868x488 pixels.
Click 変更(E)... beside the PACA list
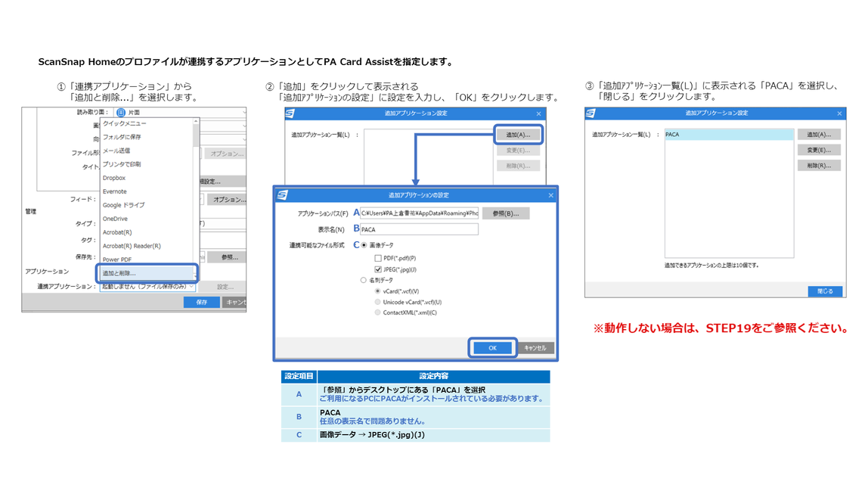coord(819,150)
